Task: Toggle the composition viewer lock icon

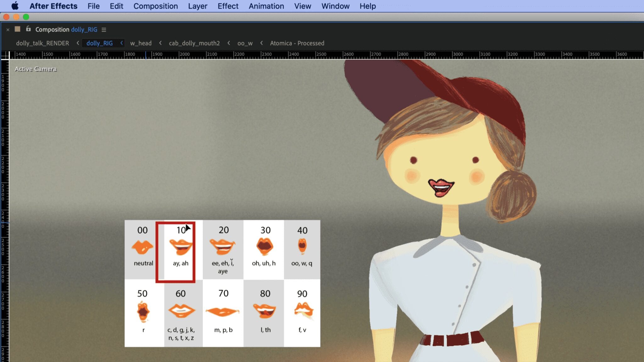Action: 28,29
